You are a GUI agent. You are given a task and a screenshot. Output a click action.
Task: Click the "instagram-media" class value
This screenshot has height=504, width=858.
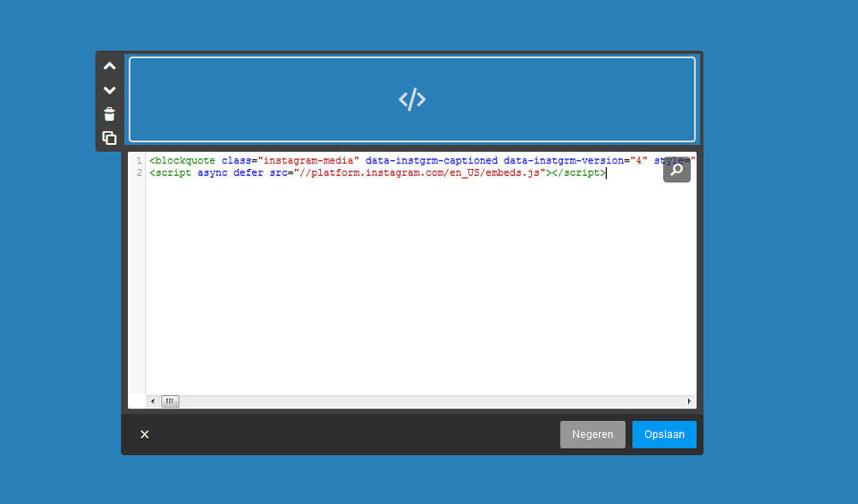[x=308, y=160]
